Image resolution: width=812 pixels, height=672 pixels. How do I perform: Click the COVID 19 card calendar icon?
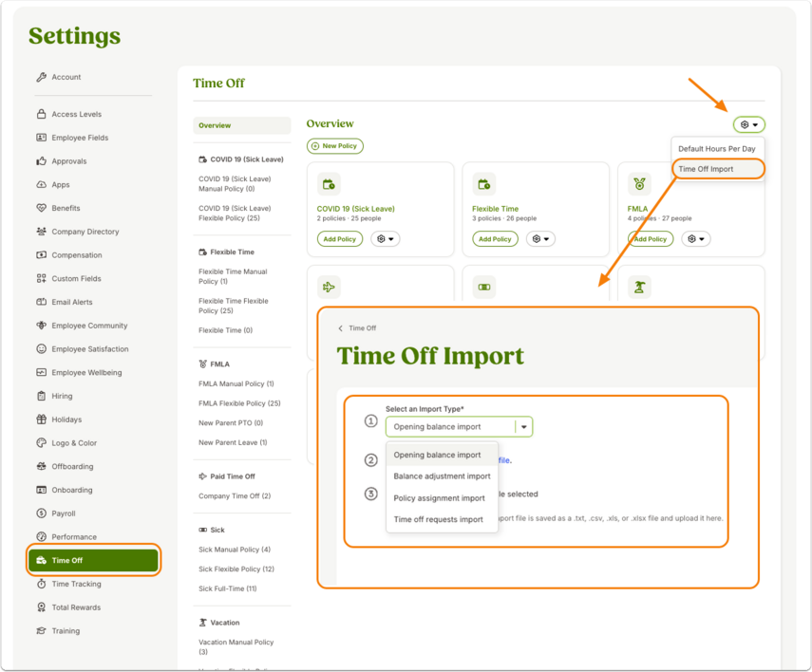[x=329, y=184]
